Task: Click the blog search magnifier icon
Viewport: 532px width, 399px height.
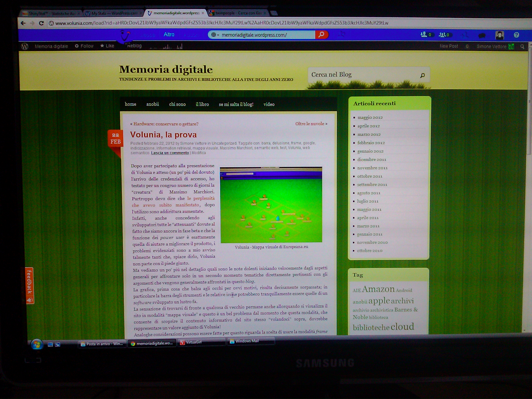Action: pyautogui.click(x=422, y=75)
